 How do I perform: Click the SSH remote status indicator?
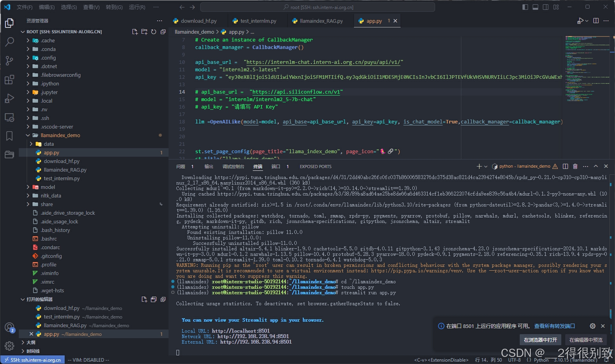(x=33, y=360)
